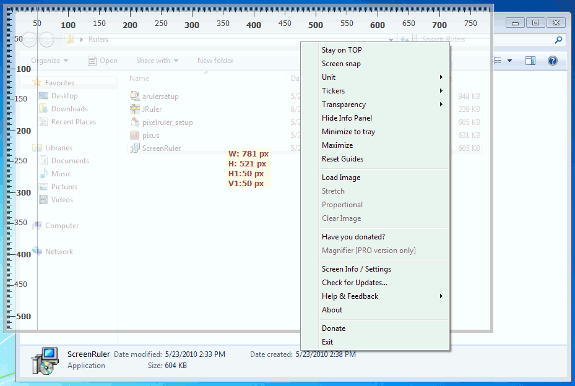575x386 pixels.
Task: Open the Documents library
Action: pos(64,161)
